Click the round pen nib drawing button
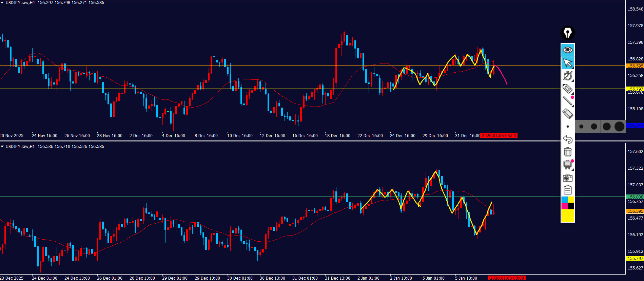This screenshot has height=281, width=644. pyautogui.click(x=567, y=33)
